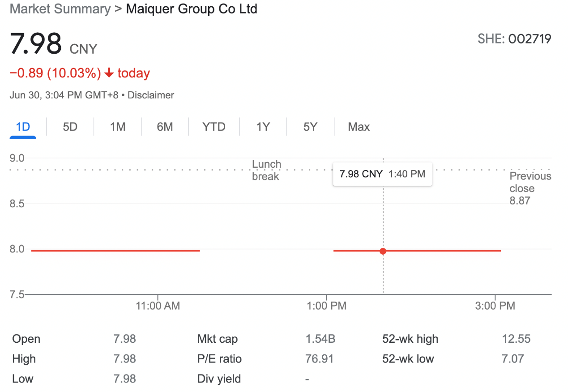Viewport: 568px width, 392px height.
Task: Click the Maiquer Group Co Ltd title
Action: tap(192, 9)
